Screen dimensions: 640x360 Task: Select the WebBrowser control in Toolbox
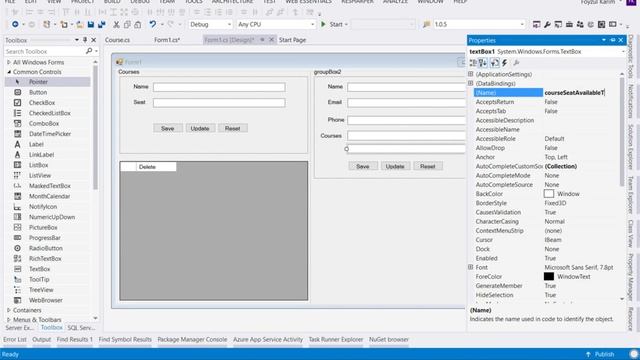pos(45,300)
